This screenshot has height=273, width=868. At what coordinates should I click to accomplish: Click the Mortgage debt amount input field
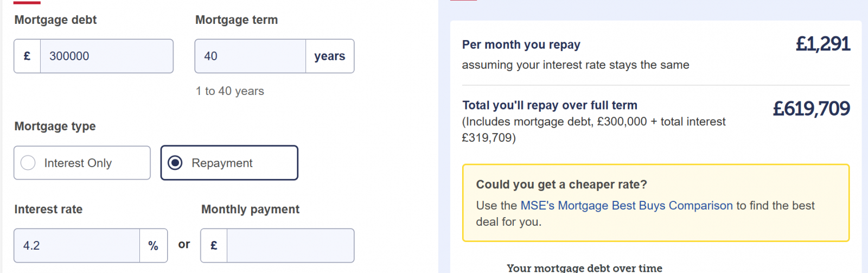(106, 56)
